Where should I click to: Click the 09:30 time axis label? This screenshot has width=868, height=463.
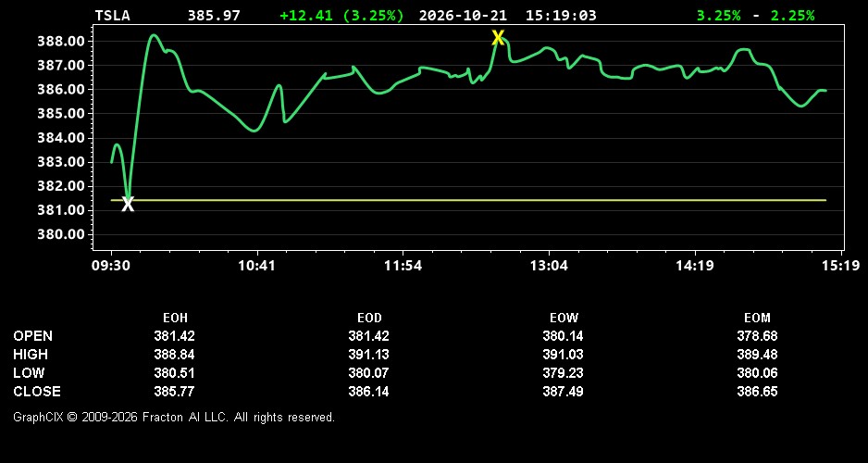click(x=111, y=266)
